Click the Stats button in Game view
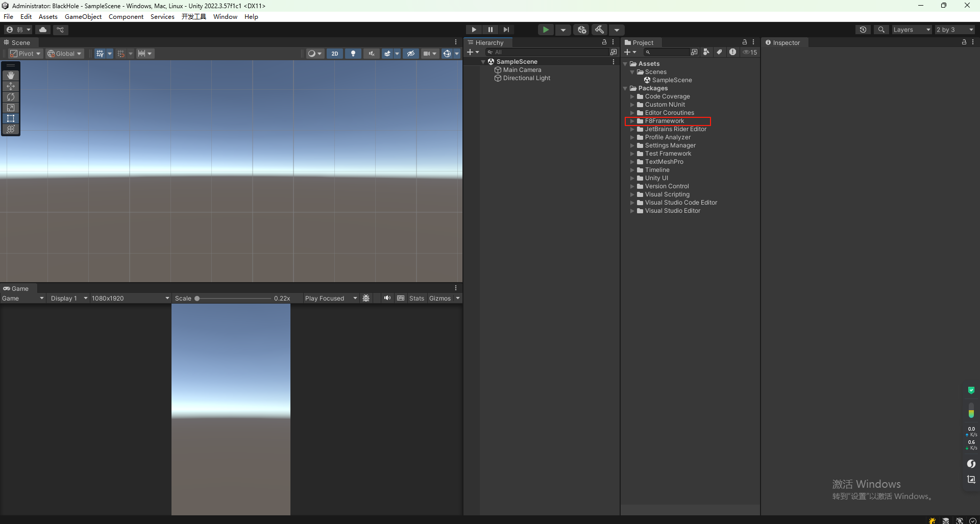Viewport: 980px width, 524px height. (416, 298)
